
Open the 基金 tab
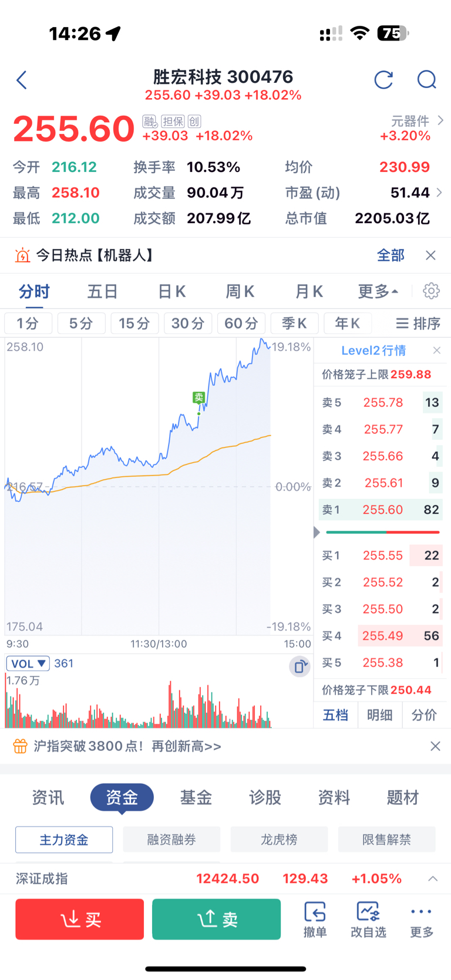[196, 797]
